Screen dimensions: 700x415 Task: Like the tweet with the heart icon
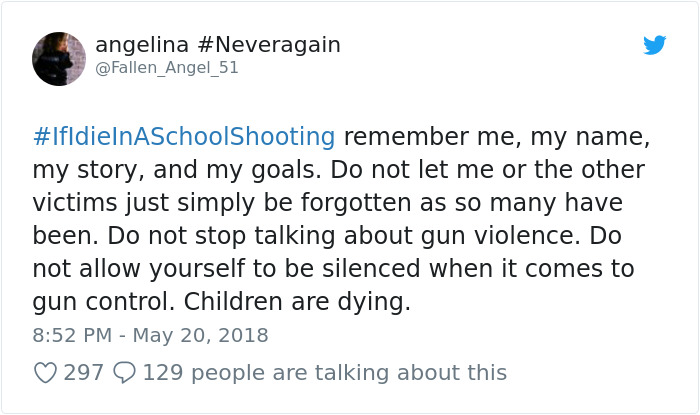(45, 373)
